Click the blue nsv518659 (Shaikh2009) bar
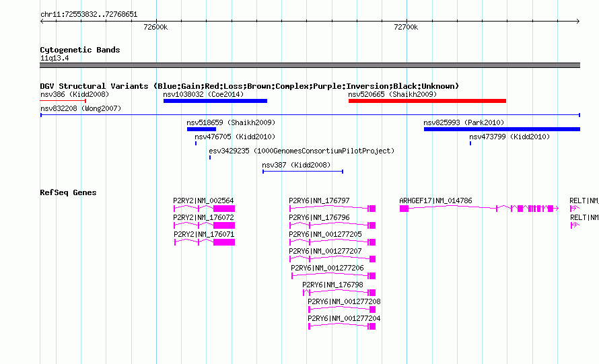The image size is (599, 364). click(201, 129)
